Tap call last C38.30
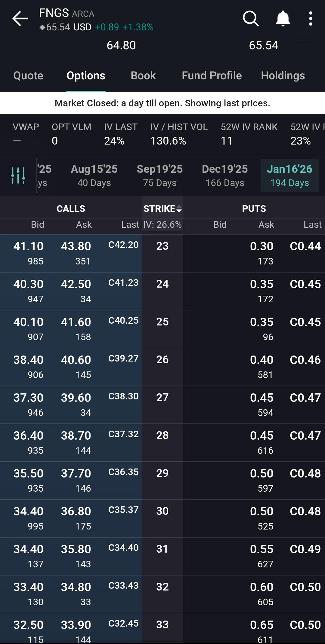Image resolution: width=325 pixels, height=644 pixels. click(123, 396)
